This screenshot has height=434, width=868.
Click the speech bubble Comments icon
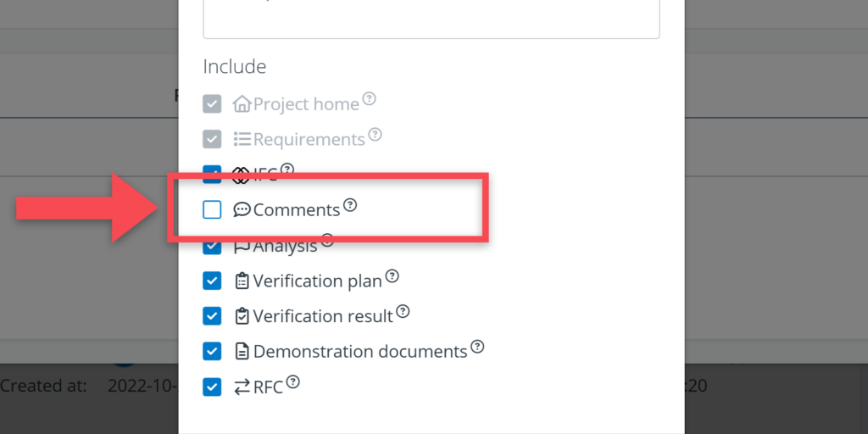pyautogui.click(x=242, y=209)
